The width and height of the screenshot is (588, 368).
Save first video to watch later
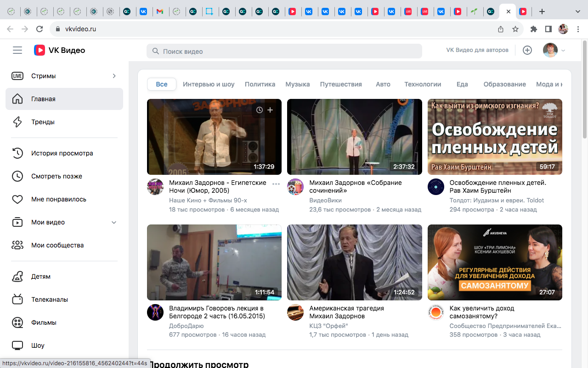coord(260,110)
